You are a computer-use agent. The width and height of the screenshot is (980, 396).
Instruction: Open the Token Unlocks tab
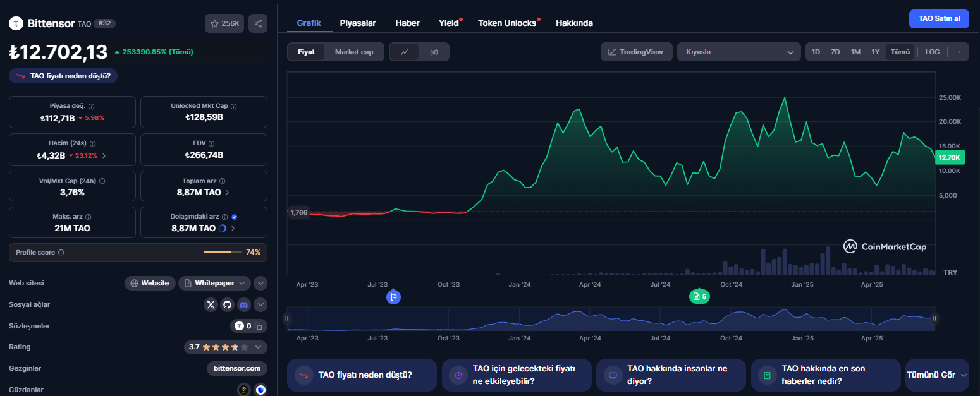[x=508, y=23]
